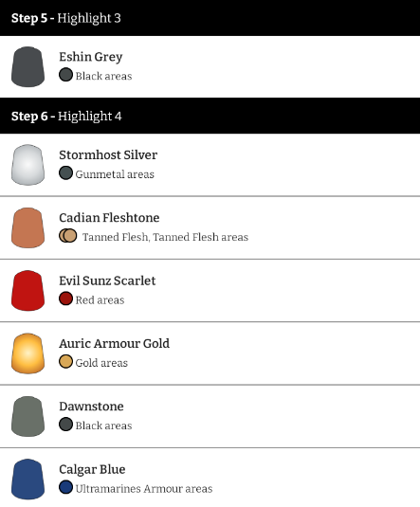This screenshot has width=420, height=507.
Task: Click the Auric Armour Gold title text
Action: [114, 343]
